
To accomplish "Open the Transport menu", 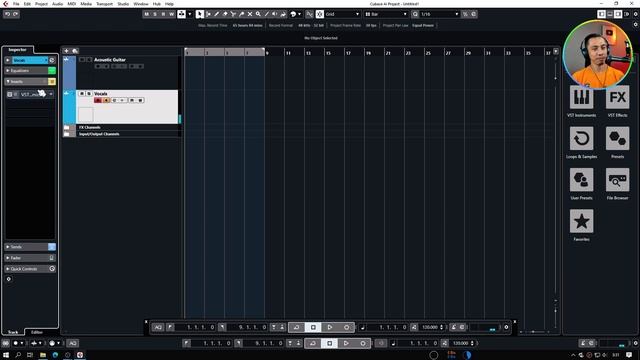I will point(104,4).
